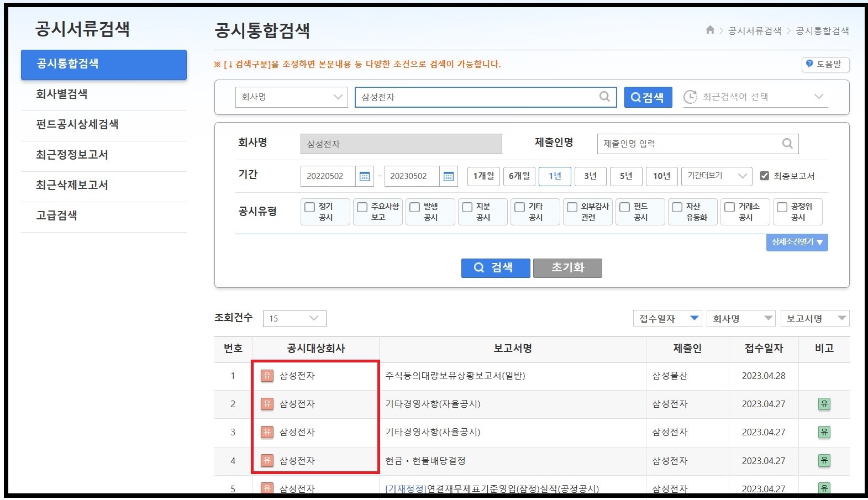Screen dimensions: 868x500
Task: Click the 유 market badge in row 2
Action: (x=267, y=404)
